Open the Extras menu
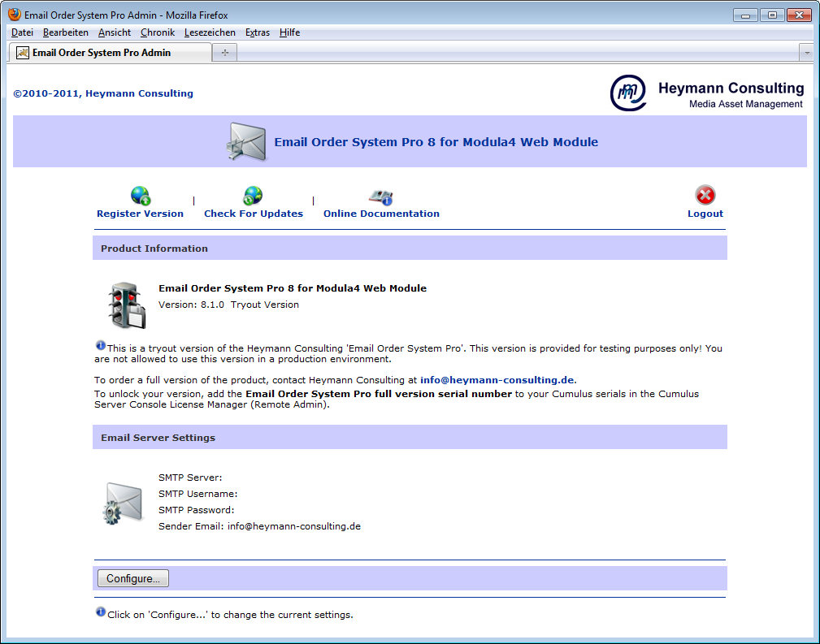 click(x=258, y=32)
